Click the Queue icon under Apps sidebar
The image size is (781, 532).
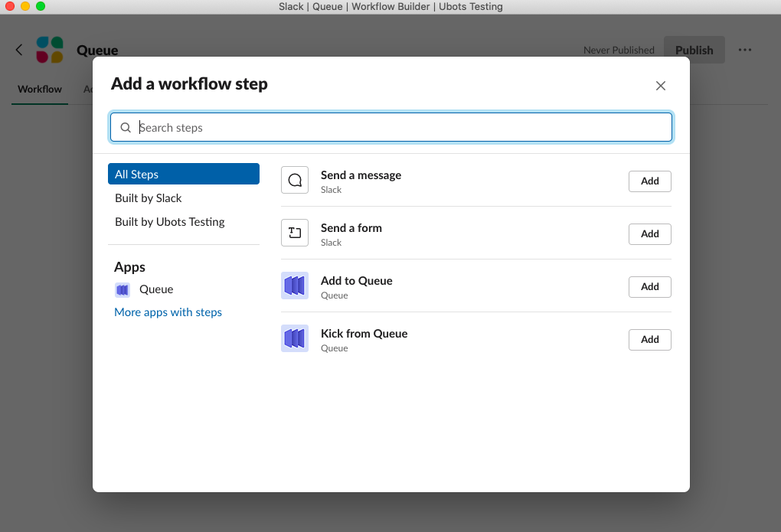tap(123, 289)
